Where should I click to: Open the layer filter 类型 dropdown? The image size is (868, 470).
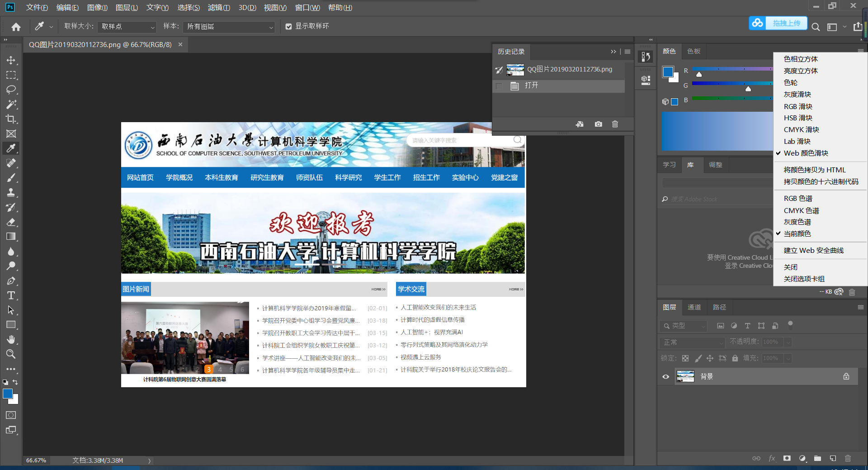point(683,326)
